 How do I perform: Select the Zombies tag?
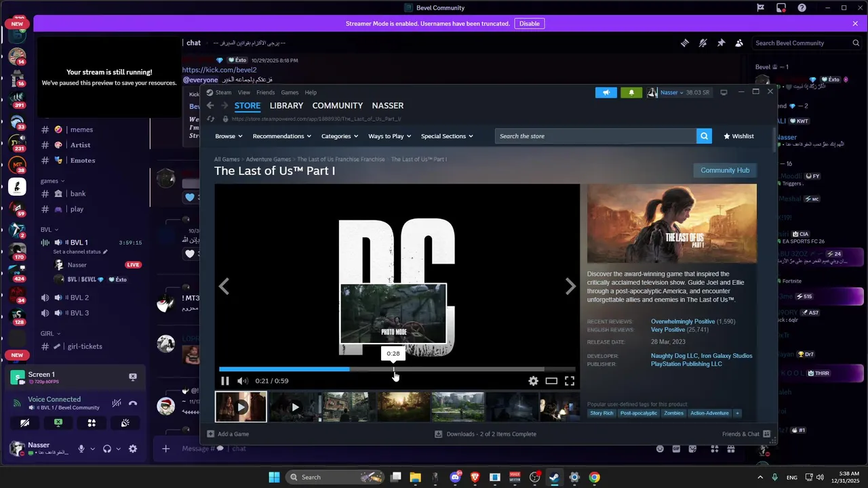coord(674,413)
